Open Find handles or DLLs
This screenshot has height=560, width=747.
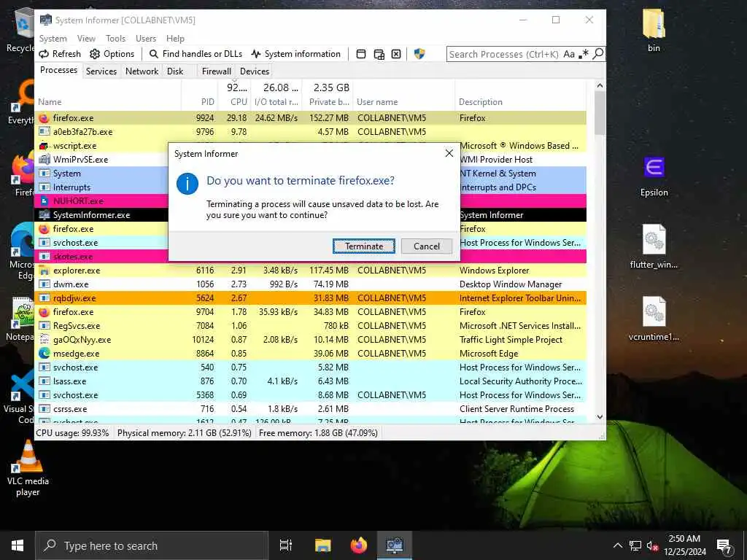click(x=196, y=54)
